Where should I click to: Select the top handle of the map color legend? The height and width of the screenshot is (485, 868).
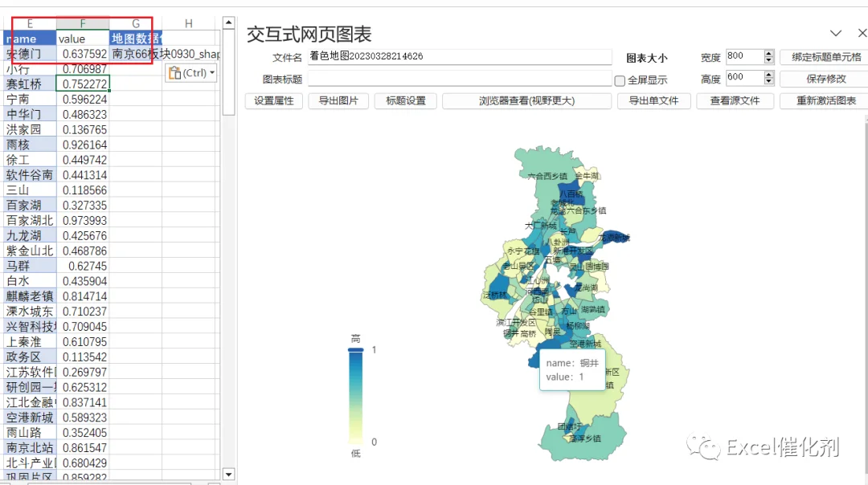tap(355, 349)
